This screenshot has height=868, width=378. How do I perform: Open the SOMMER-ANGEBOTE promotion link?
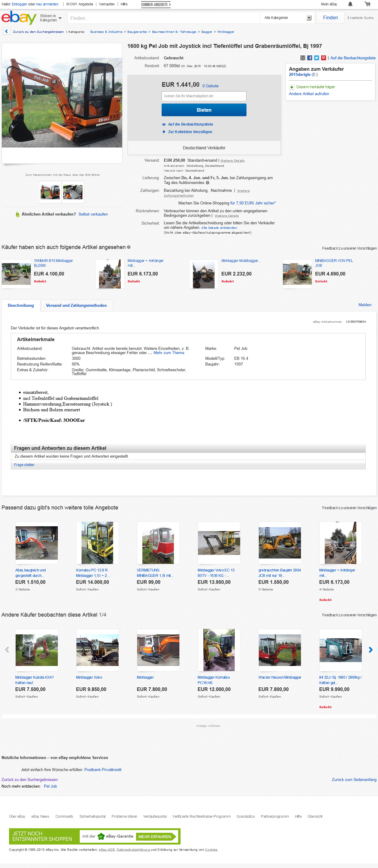[156, 5]
